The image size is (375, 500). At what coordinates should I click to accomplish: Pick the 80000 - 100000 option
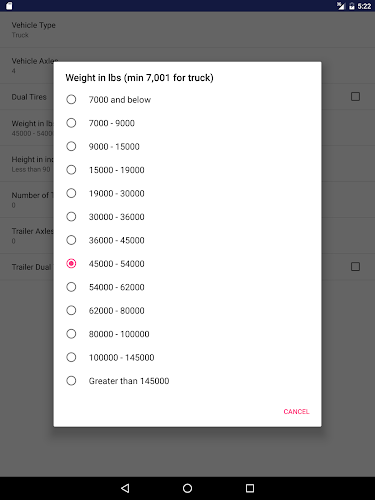point(187,334)
